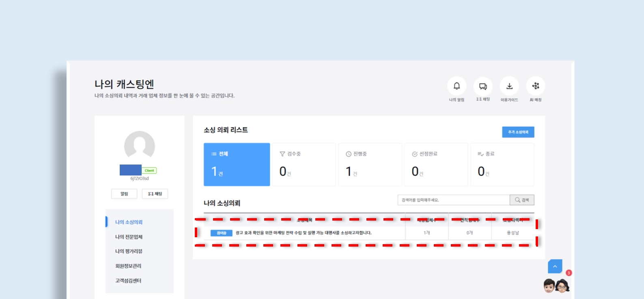Image resolution: width=644 pixels, height=299 pixels.
Task: Select the 선정완료 filter tab
Action: click(x=436, y=165)
